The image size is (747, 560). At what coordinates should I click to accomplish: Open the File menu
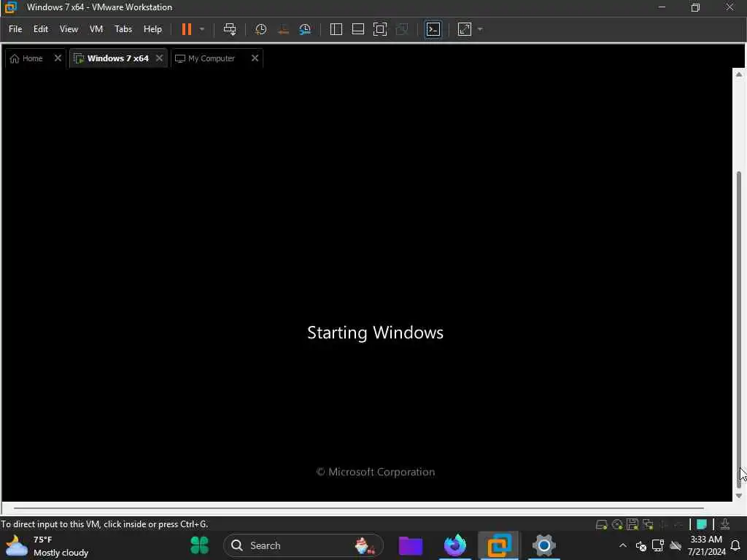[x=15, y=29]
